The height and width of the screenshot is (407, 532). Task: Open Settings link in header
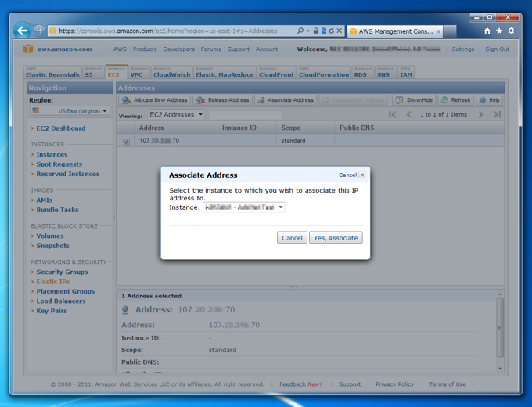pos(463,49)
